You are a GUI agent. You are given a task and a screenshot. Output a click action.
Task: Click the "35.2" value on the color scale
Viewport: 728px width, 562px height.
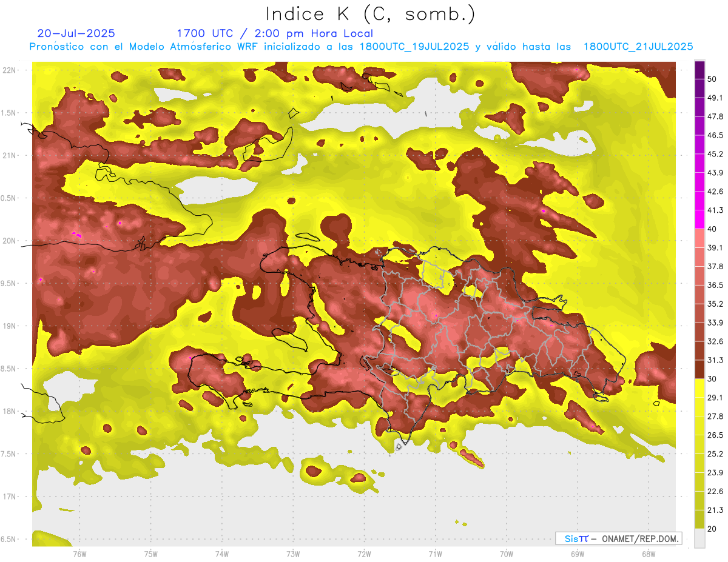tap(715, 304)
